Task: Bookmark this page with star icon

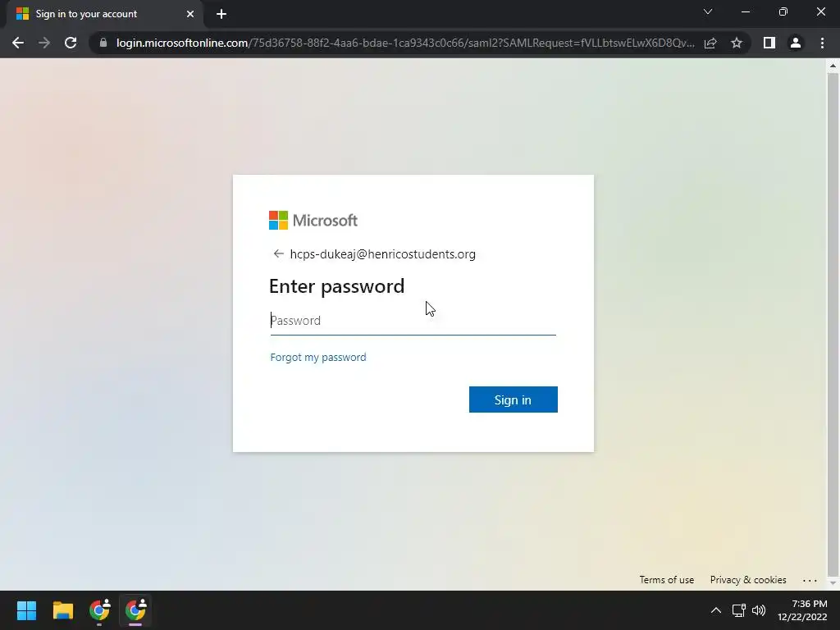Action: (737, 43)
